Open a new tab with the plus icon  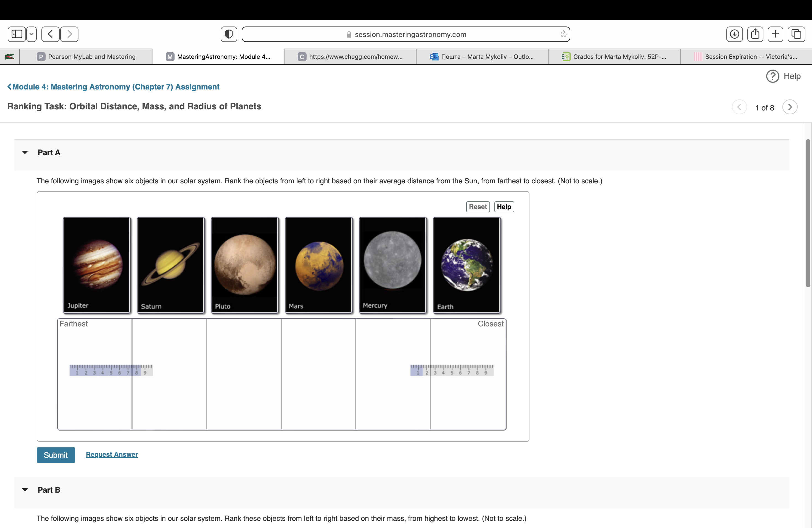[776, 34]
